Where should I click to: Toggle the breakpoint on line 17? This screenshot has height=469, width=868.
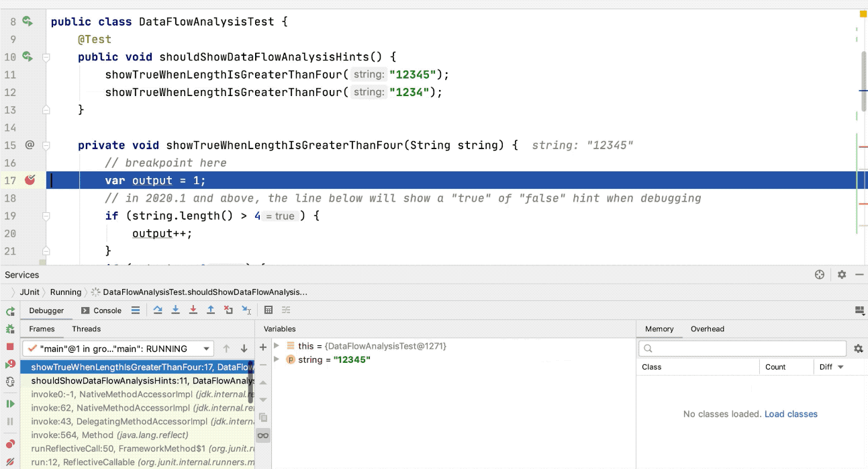pos(30,180)
